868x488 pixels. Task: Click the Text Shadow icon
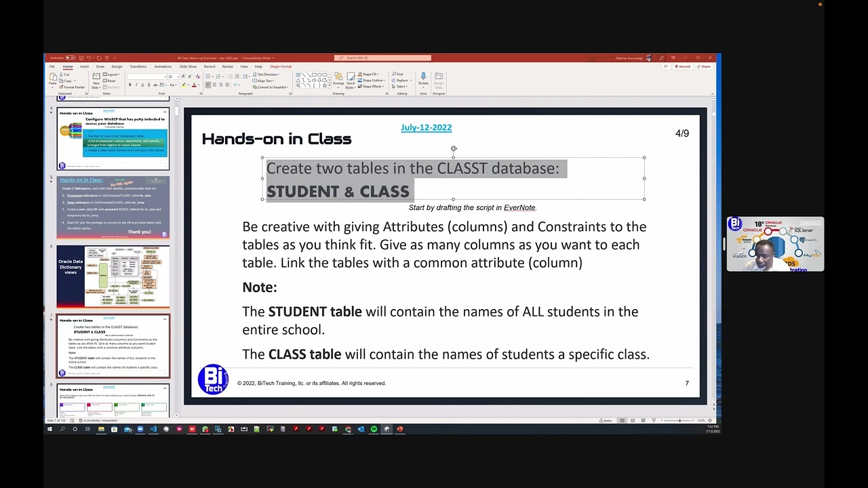click(x=149, y=85)
